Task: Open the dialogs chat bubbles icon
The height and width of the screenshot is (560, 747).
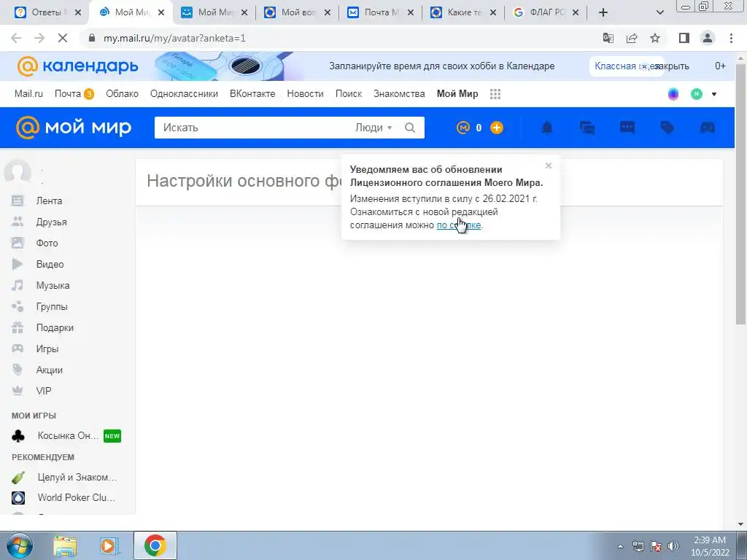Action: tap(587, 128)
